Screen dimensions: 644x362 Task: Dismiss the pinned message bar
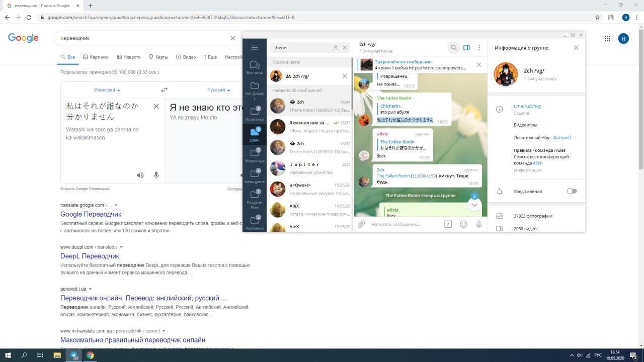click(x=479, y=64)
